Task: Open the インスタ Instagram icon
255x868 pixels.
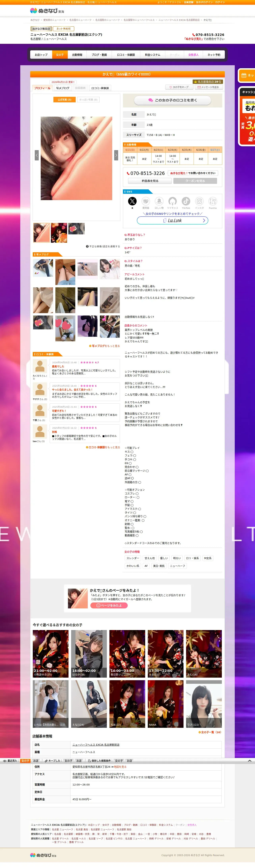Action: (x=199, y=201)
